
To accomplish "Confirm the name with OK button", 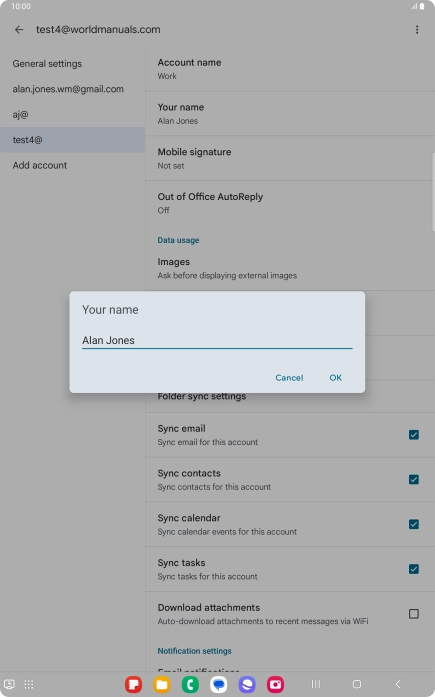I will pyautogui.click(x=335, y=378).
